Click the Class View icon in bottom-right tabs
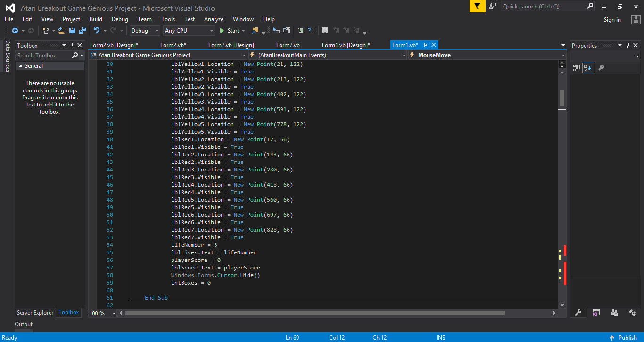644x342 pixels. coord(632,312)
